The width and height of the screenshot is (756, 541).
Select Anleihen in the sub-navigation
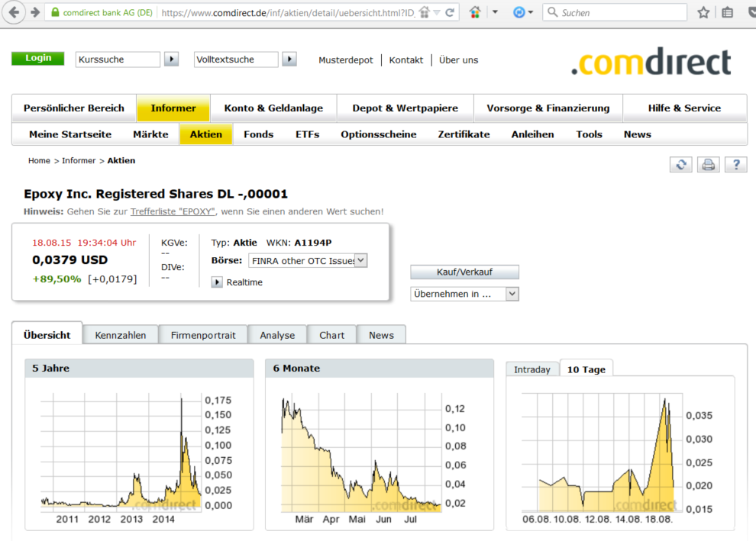[533, 134]
